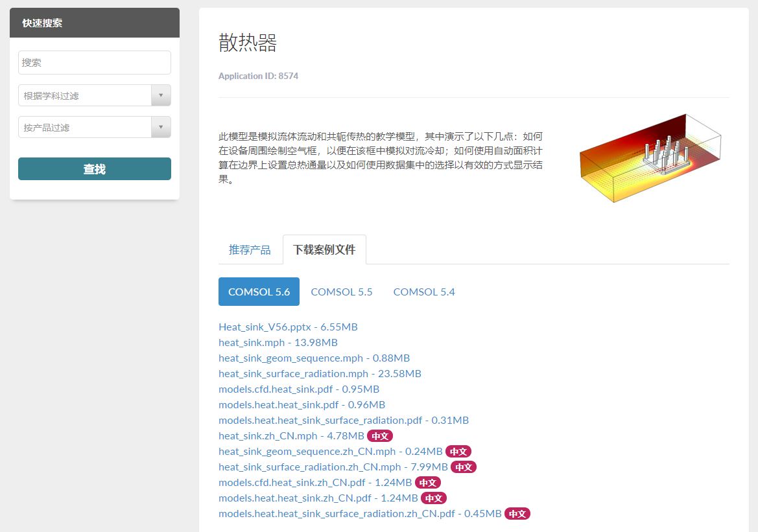The width and height of the screenshot is (758, 532).
Task: Click the 中文 badge beside heat_sink_surface_radiation.zh_CN.mph
Action: tap(464, 467)
